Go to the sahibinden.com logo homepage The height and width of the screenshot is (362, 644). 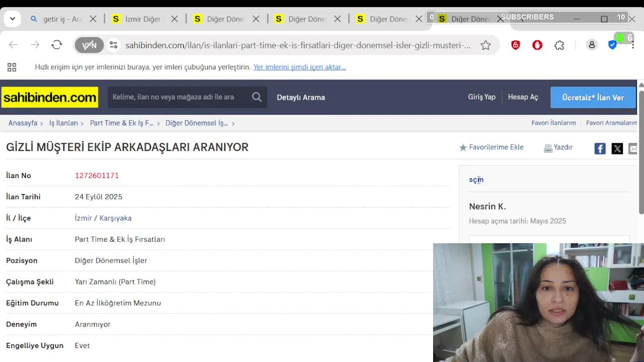click(50, 97)
